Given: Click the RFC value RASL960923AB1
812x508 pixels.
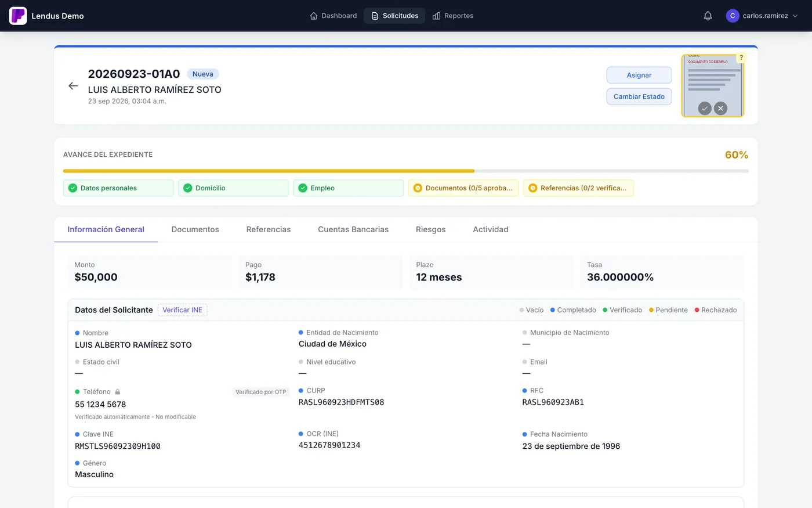Looking at the screenshot, I should click(553, 402).
